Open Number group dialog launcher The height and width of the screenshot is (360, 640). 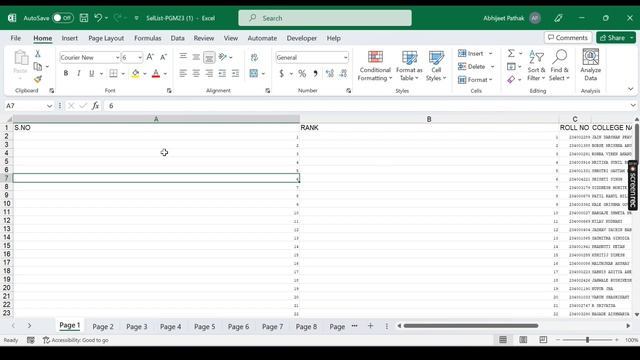pos(349,91)
